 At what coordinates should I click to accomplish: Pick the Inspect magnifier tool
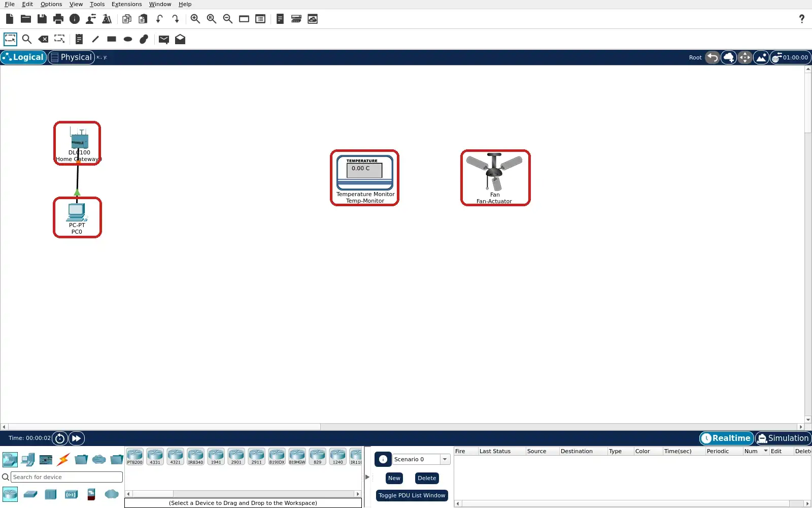pyautogui.click(x=27, y=39)
